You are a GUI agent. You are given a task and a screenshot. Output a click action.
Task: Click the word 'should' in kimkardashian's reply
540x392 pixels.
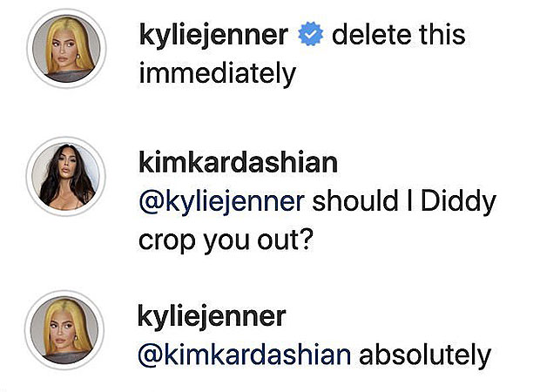355,201
